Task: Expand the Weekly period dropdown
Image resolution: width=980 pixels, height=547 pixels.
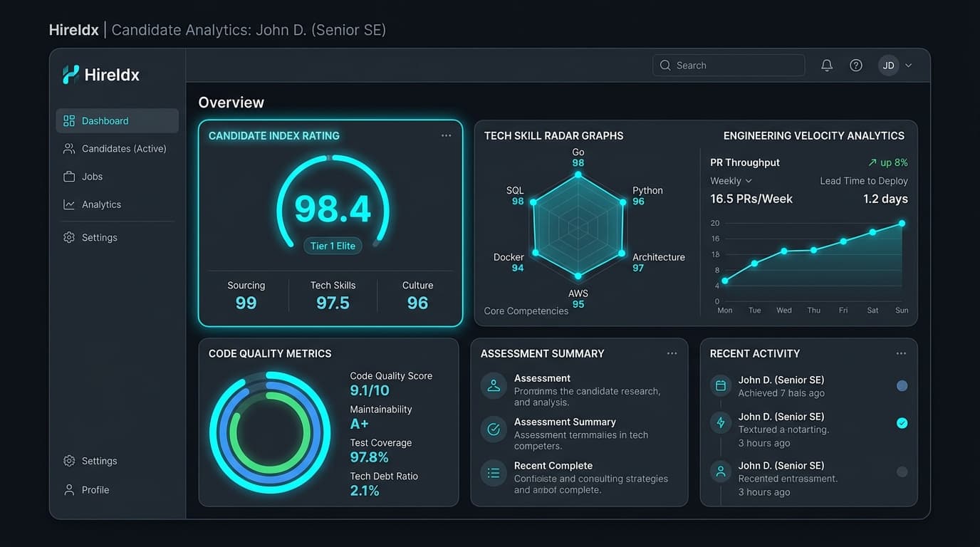Action: pyautogui.click(x=731, y=181)
